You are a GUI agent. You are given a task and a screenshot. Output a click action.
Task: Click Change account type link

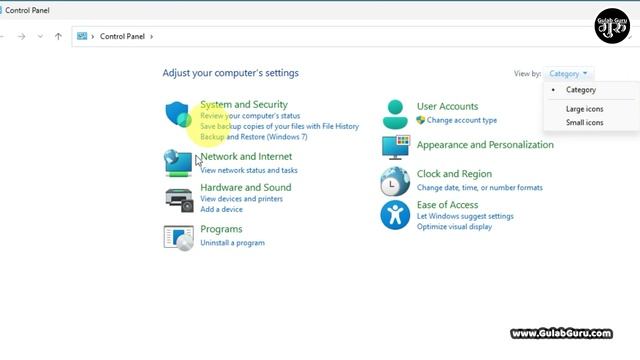tap(462, 120)
